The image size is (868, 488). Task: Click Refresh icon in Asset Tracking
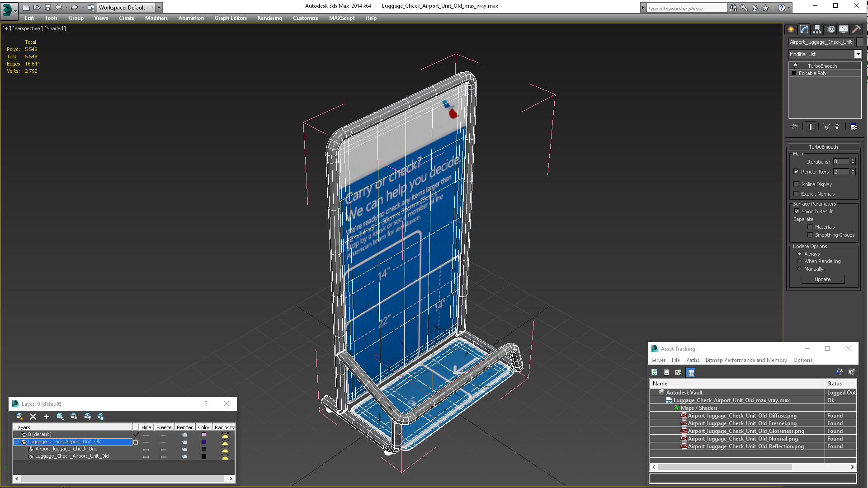point(654,372)
